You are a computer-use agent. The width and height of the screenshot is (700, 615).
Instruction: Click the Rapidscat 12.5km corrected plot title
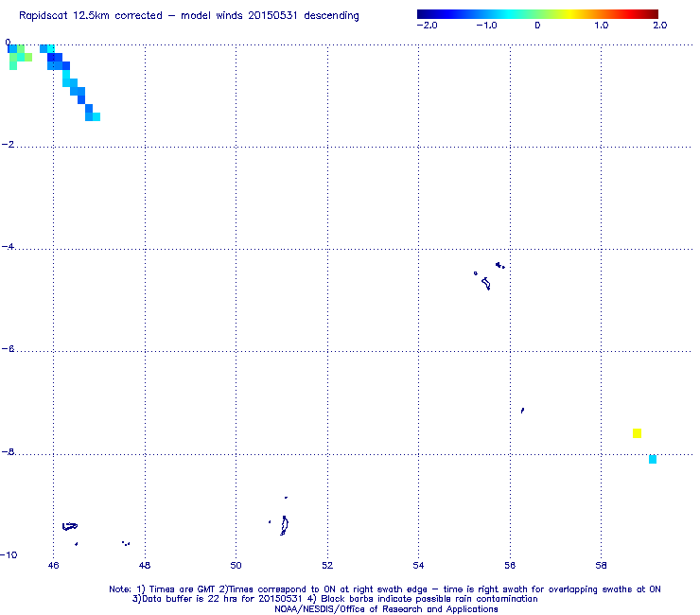(189, 16)
